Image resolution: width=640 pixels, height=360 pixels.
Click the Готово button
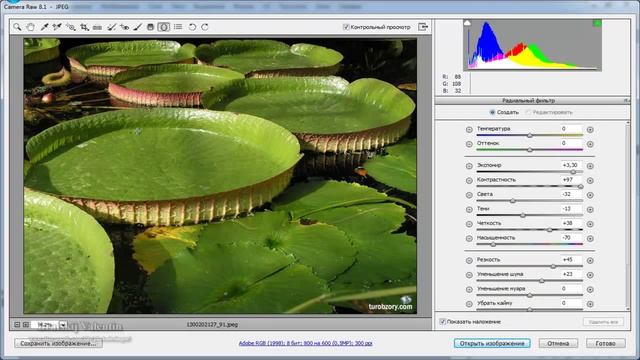[x=605, y=343]
